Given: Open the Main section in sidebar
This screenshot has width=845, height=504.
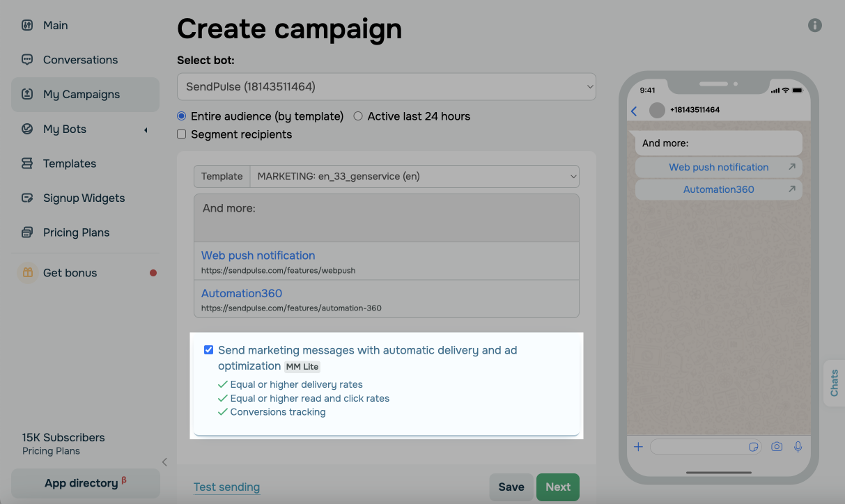Looking at the screenshot, I should point(55,25).
